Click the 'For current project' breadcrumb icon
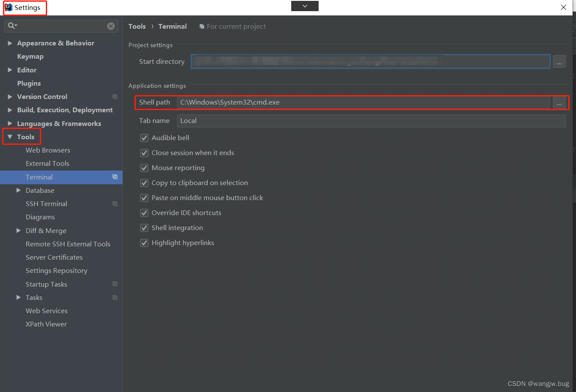 point(202,26)
